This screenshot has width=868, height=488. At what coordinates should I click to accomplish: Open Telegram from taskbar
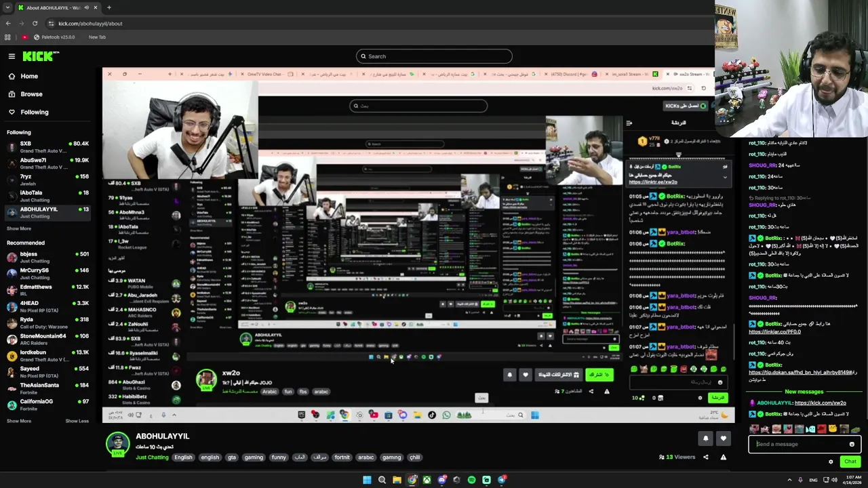point(501,480)
